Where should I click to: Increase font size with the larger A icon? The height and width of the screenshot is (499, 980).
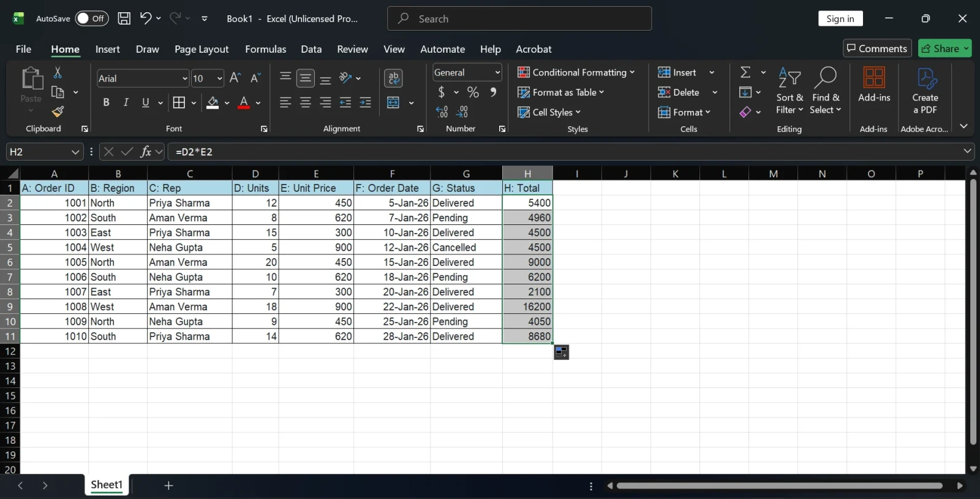click(x=235, y=78)
